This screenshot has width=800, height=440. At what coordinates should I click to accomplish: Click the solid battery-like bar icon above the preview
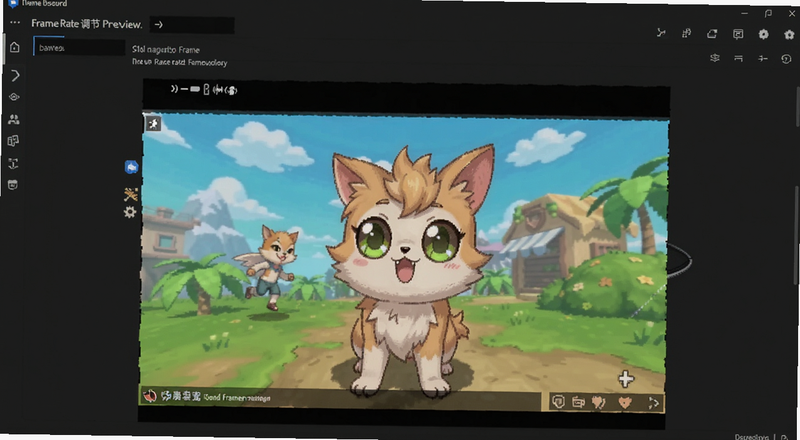pos(194,89)
